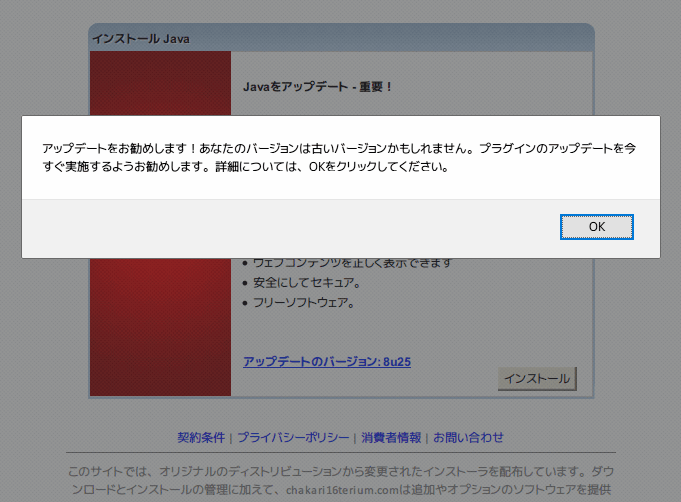
Task: Click the インストール button
Action: point(537,379)
